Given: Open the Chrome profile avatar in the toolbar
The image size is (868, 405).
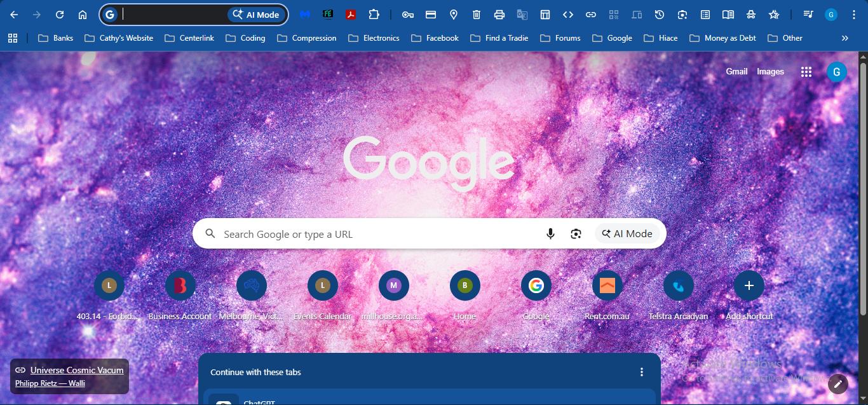Looking at the screenshot, I should click(831, 15).
